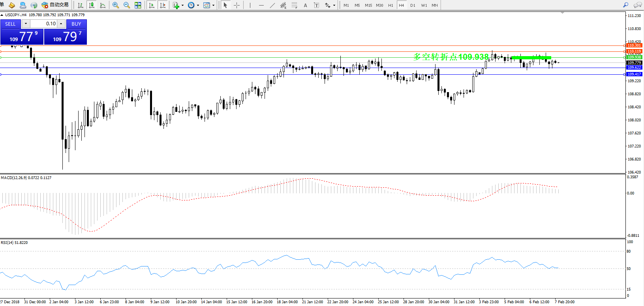This screenshot has width=644, height=306.
Task: Toggle the chart shift button
Action: 162,5
